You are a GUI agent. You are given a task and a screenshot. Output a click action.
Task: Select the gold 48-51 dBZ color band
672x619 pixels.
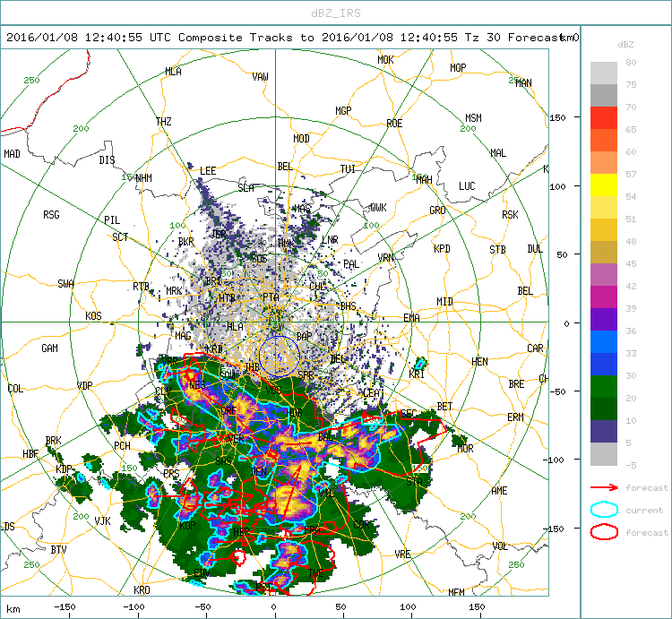604,229
